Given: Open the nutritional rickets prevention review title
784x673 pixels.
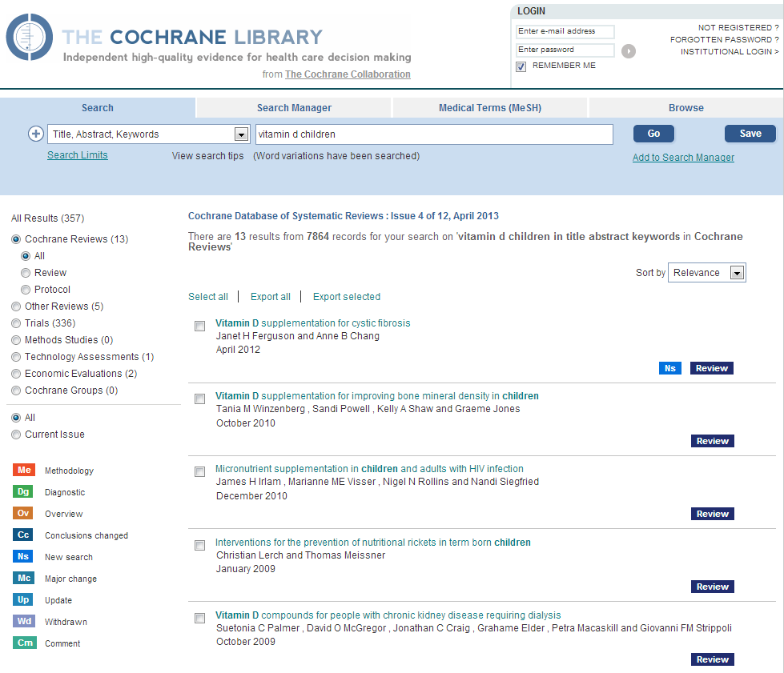Looking at the screenshot, I should click(x=372, y=542).
